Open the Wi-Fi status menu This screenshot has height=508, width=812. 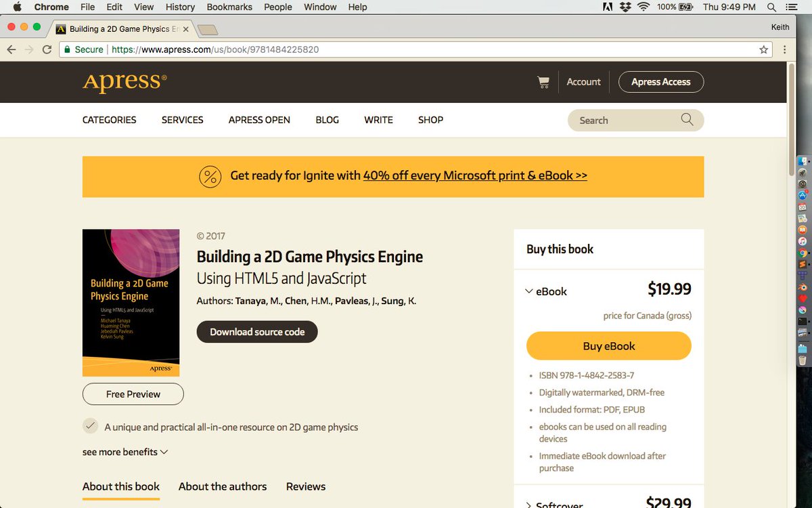click(x=643, y=7)
